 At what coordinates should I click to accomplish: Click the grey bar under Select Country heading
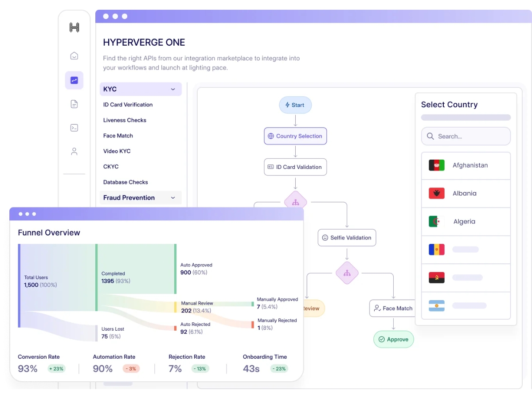coord(466,117)
